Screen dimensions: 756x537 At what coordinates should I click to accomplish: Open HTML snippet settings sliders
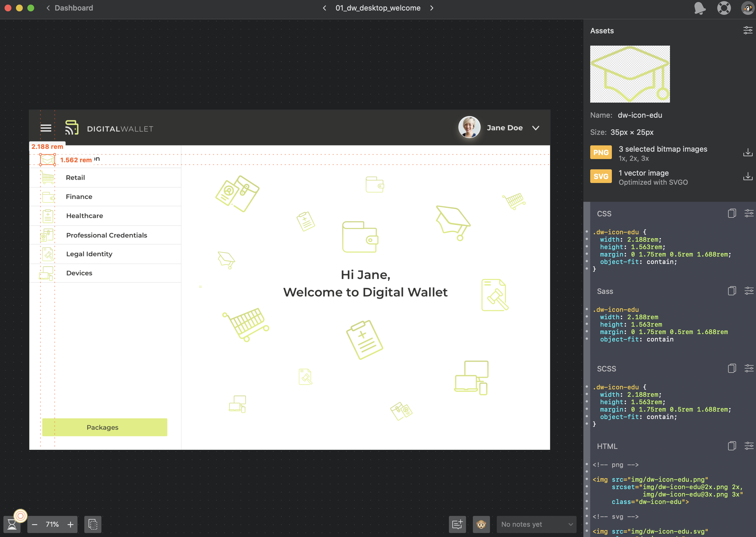coord(749,446)
